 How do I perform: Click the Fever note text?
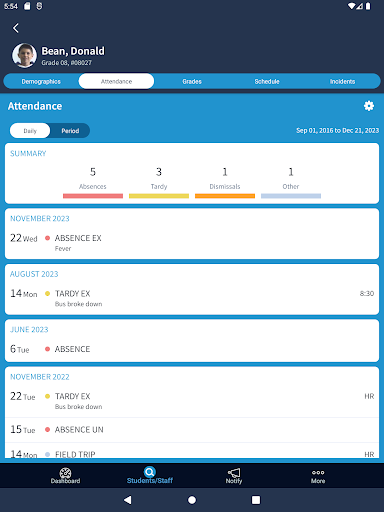[x=63, y=249]
